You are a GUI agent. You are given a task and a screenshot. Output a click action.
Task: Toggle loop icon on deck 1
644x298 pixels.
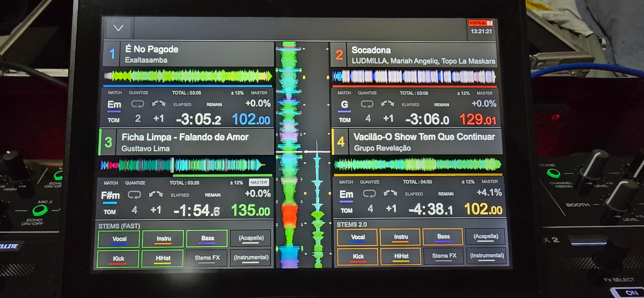point(138,104)
